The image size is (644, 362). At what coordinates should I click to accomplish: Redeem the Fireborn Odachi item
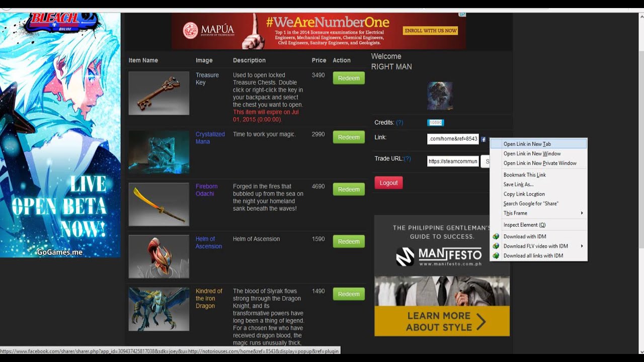click(349, 189)
